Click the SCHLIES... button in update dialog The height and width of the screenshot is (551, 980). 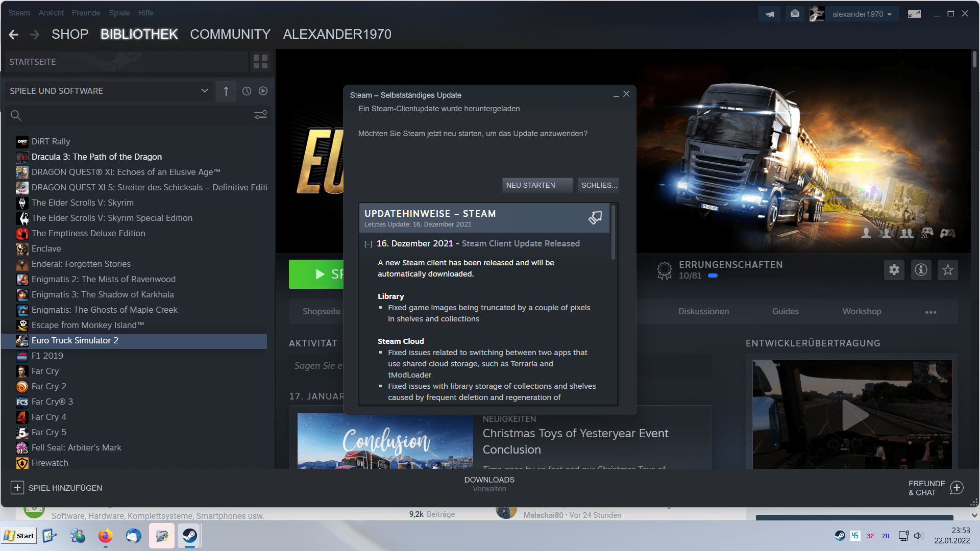598,185
